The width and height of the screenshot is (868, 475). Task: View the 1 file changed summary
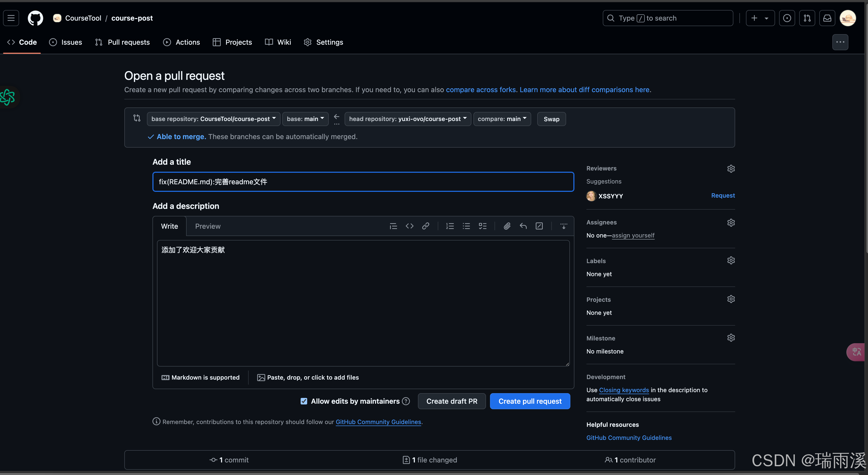pos(430,460)
